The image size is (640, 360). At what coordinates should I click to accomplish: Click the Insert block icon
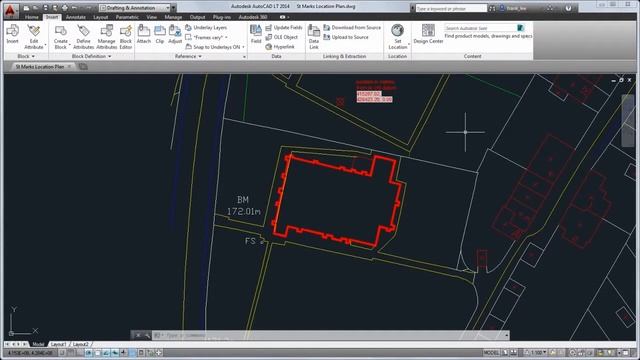(x=13, y=31)
